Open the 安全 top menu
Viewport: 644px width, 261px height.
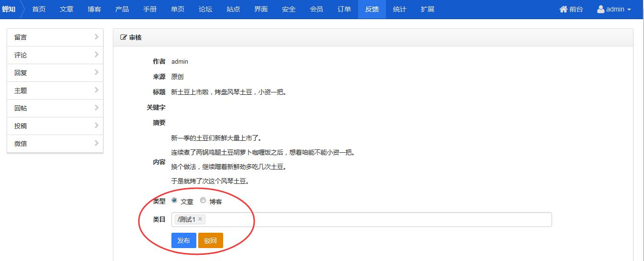pyautogui.click(x=289, y=9)
